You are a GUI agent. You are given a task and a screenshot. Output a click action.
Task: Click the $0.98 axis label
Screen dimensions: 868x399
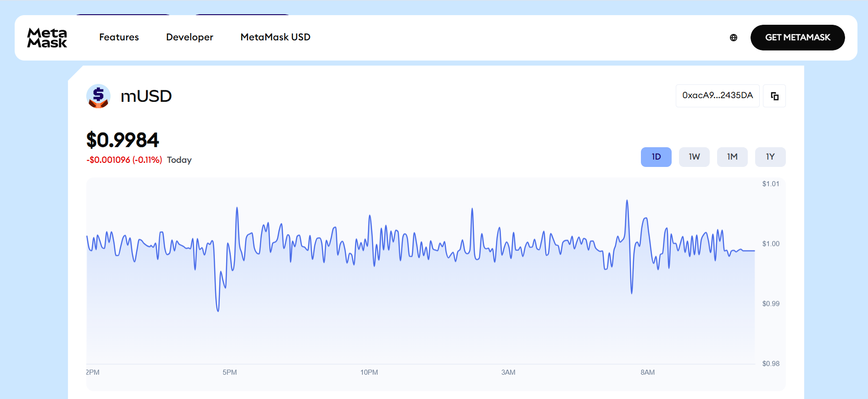click(x=771, y=364)
